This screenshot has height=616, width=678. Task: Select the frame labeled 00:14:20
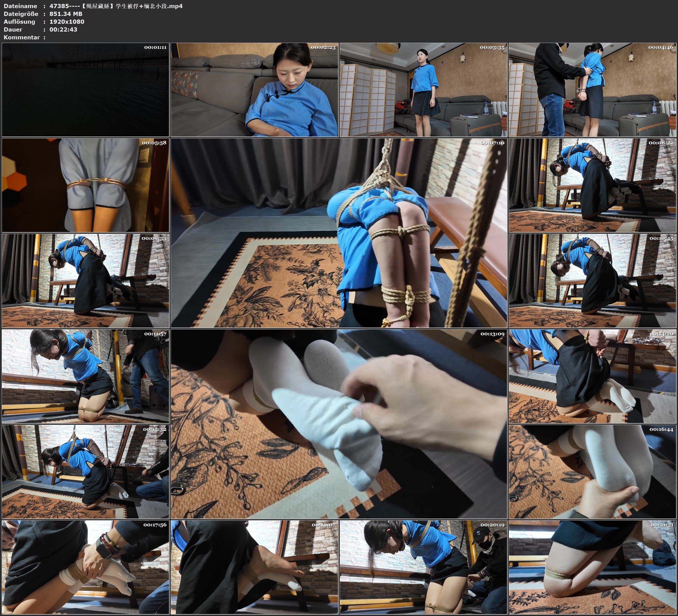[593, 376]
